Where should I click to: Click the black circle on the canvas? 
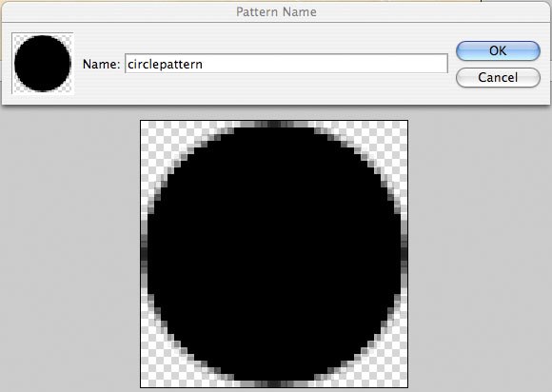[274, 254]
